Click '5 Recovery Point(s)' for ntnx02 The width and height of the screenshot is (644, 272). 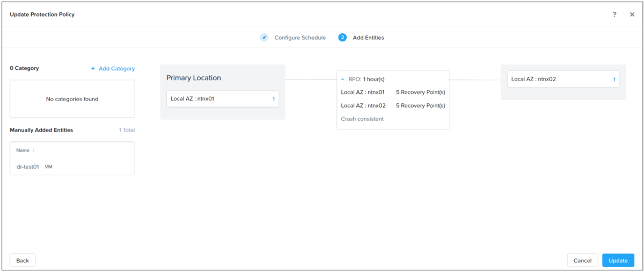tap(421, 106)
